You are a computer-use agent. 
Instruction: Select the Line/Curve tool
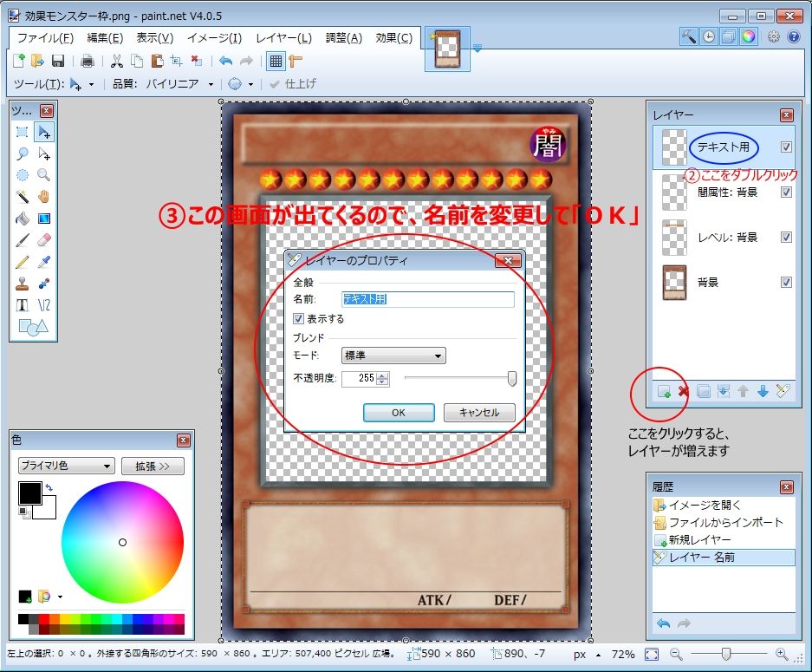coord(44,305)
